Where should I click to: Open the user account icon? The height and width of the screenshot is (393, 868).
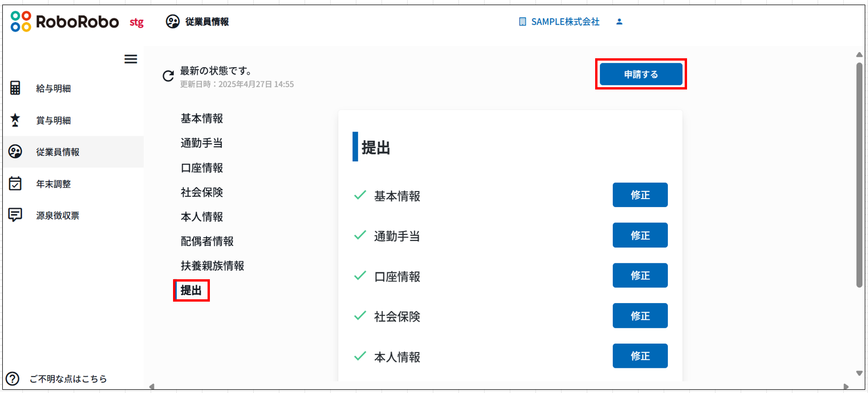point(619,21)
